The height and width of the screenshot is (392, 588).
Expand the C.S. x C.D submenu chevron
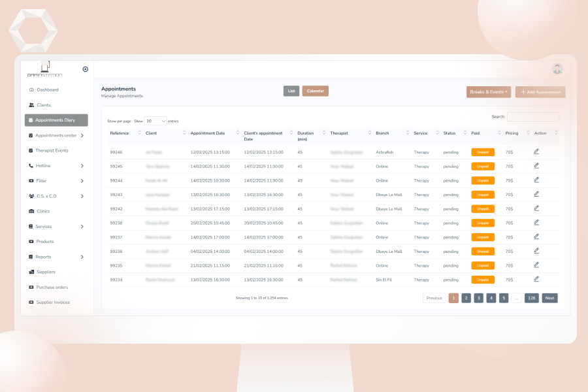click(x=82, y=196)
